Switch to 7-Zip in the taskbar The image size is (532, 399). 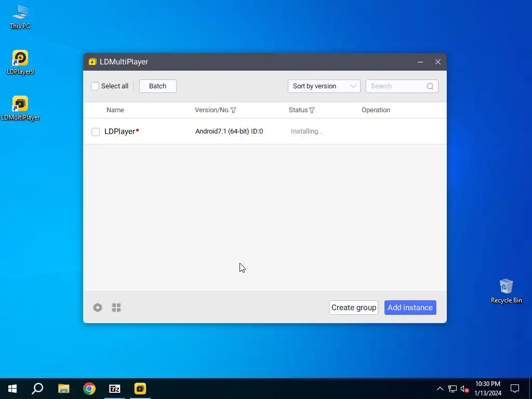[115, 389]
